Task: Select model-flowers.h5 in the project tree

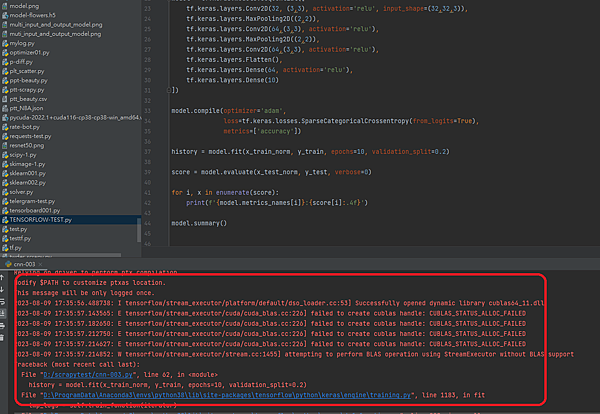Action: 33,15
